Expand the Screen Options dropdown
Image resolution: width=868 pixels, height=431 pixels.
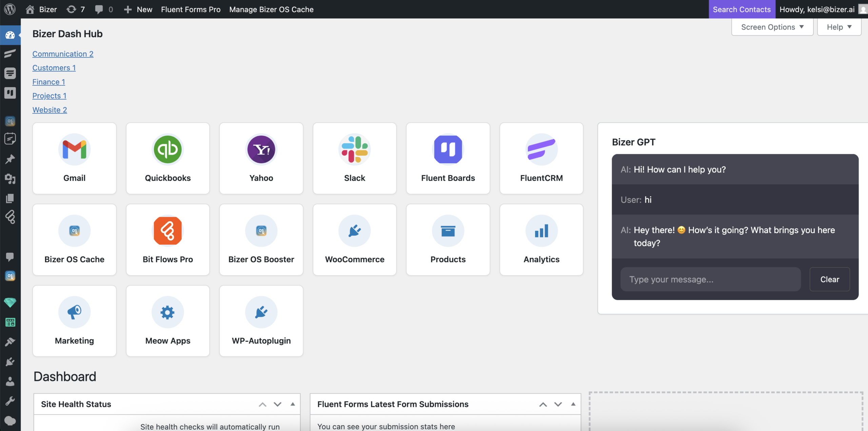pyautogui.click(x=772, y=27)
